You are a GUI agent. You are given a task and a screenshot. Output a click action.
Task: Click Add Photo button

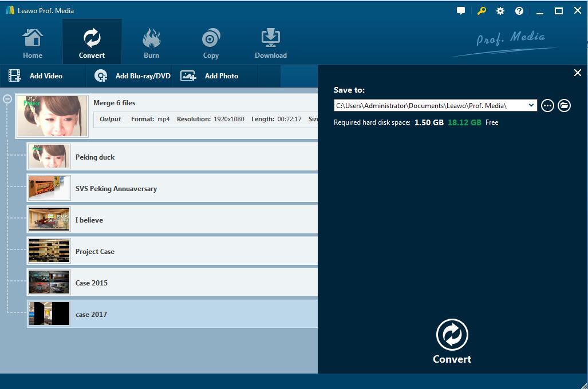point(210,76)
